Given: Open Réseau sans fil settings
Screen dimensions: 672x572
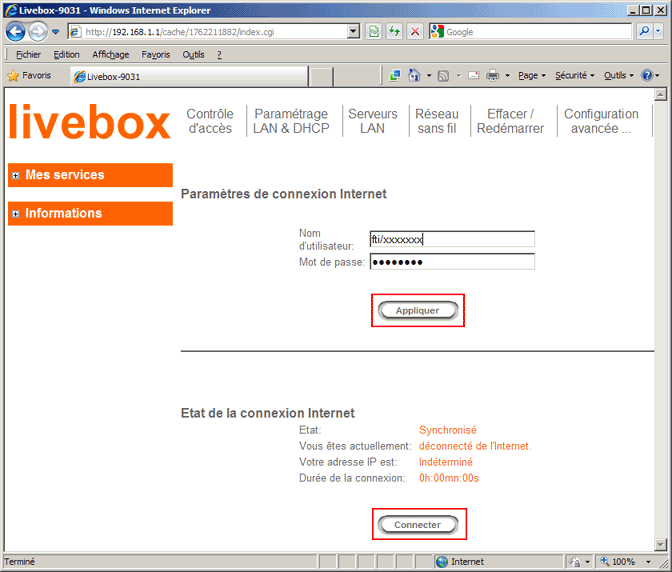Looking at the screenshot, I should (437, 121).
